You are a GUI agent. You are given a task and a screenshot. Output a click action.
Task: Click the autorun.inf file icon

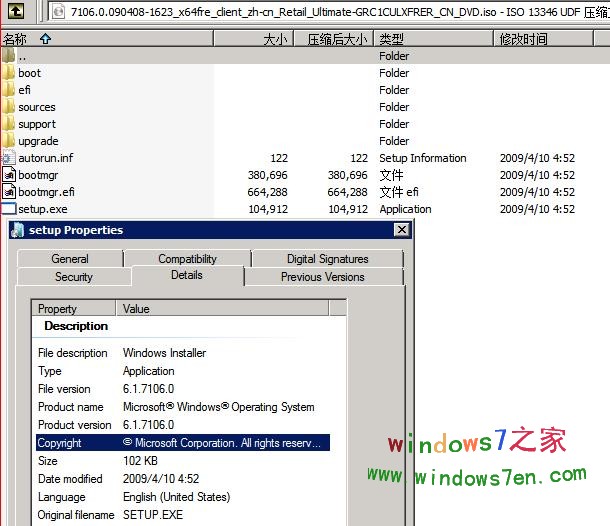point(9,158)
